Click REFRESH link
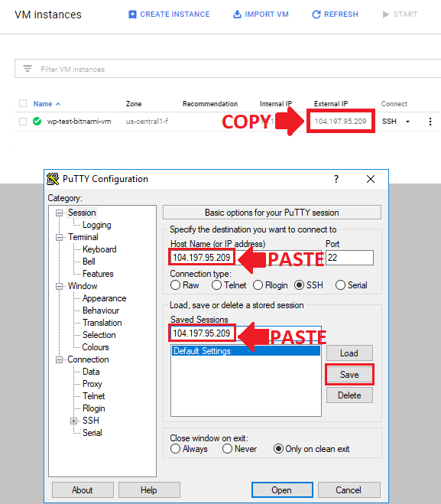The height and width of the screenshot is (504, 441). click(x=341, y=15)
